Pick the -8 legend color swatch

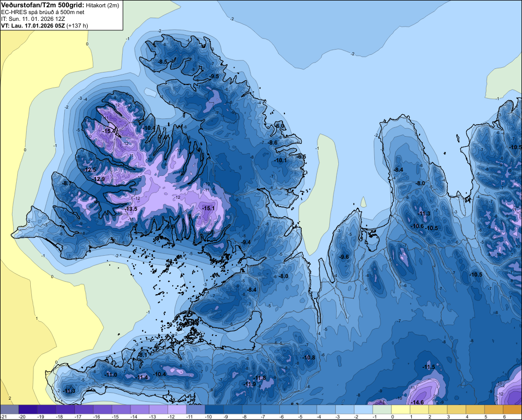[x=252, y=410]
